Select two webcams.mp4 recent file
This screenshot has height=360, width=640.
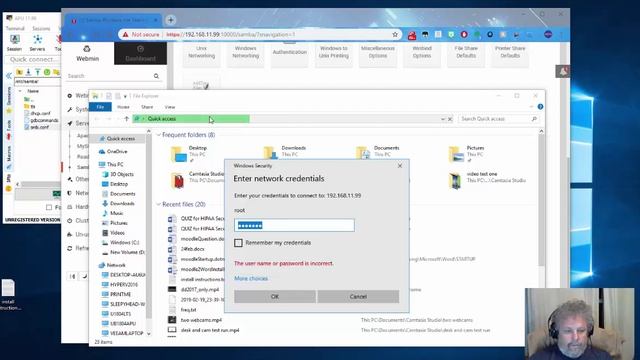201,320
